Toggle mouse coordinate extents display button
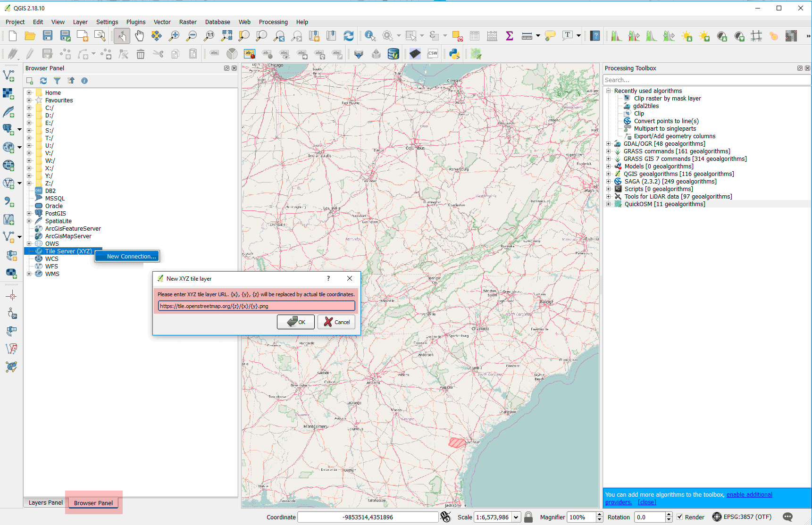Viewport: 812px width, 525px height. 445,517
